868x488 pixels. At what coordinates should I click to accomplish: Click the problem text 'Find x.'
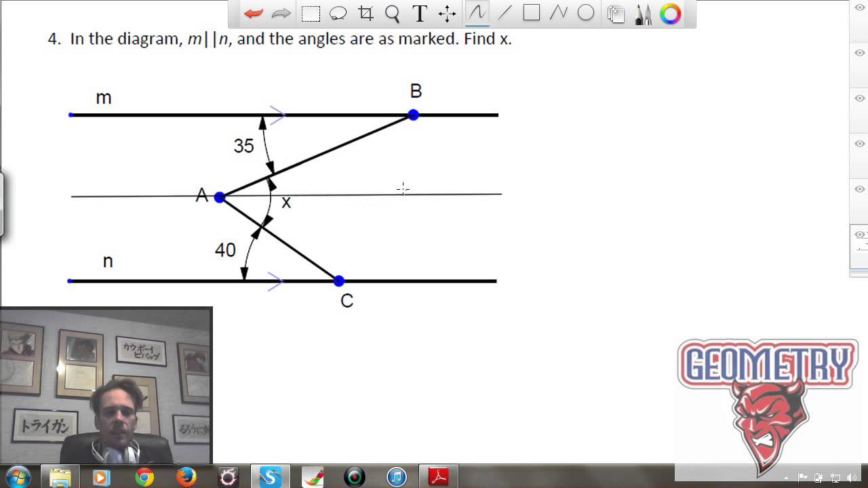(x=488, y=39)
